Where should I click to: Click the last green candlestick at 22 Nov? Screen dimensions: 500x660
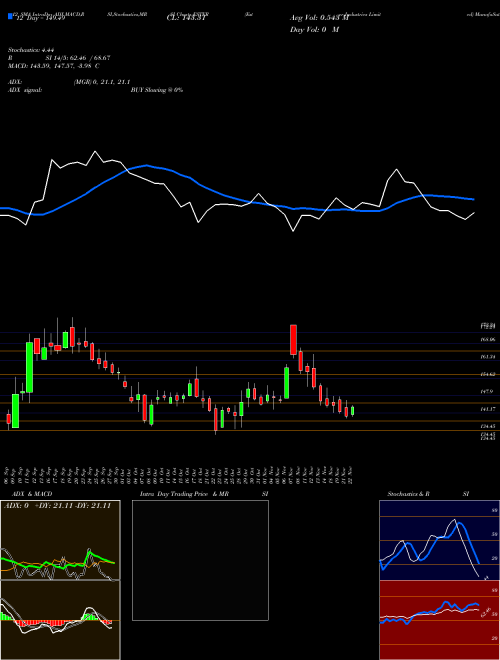(353, 411)
